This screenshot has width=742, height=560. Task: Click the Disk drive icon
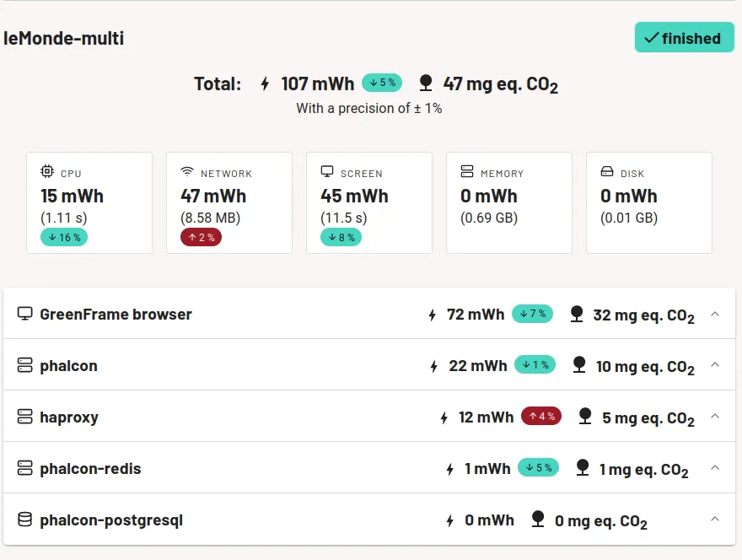pyautogui.click(x=607, y=172)
